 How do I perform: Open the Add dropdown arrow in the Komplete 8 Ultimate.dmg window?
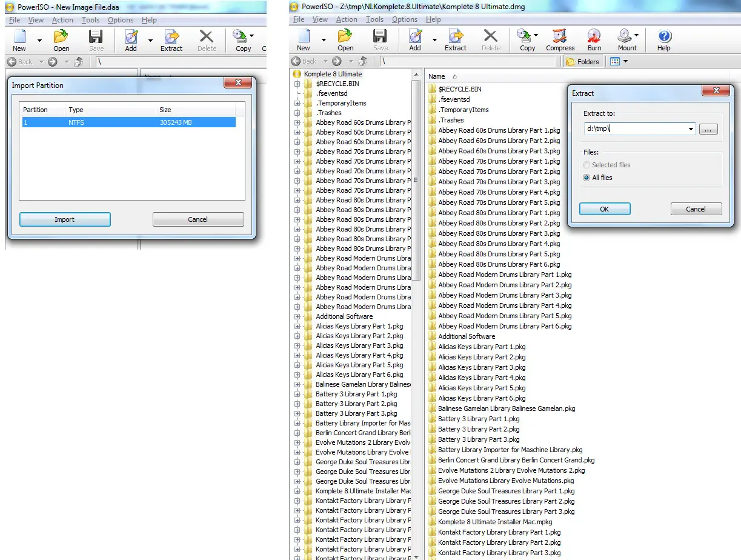click(x=434, y=40)
